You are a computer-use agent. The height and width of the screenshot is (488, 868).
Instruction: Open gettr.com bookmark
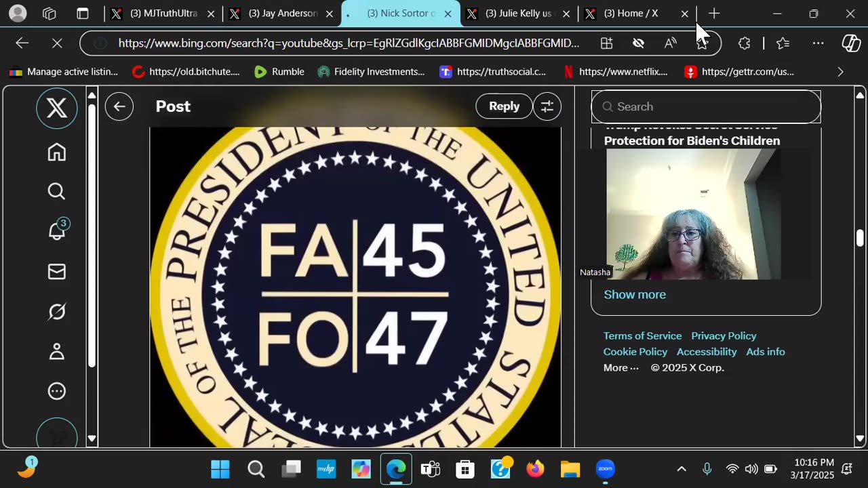coord(739,72)
